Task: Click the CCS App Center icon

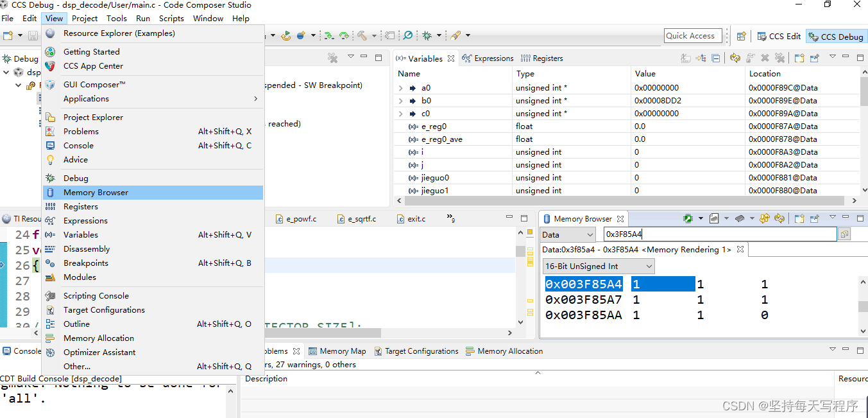Action: pos(50,66)
